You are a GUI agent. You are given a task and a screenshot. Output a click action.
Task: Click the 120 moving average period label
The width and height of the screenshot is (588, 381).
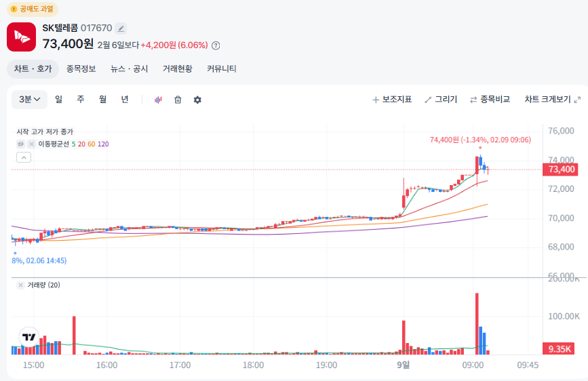[103, 144]
